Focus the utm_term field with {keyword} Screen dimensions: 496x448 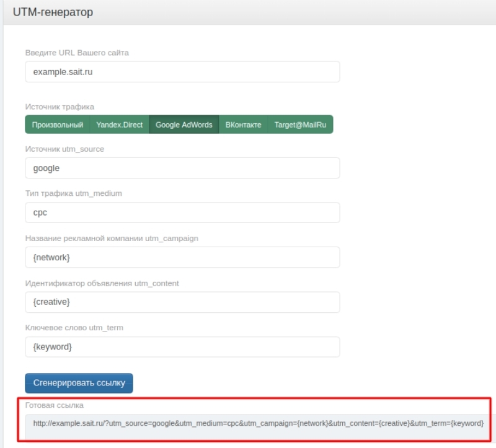(x=182, y=347)
